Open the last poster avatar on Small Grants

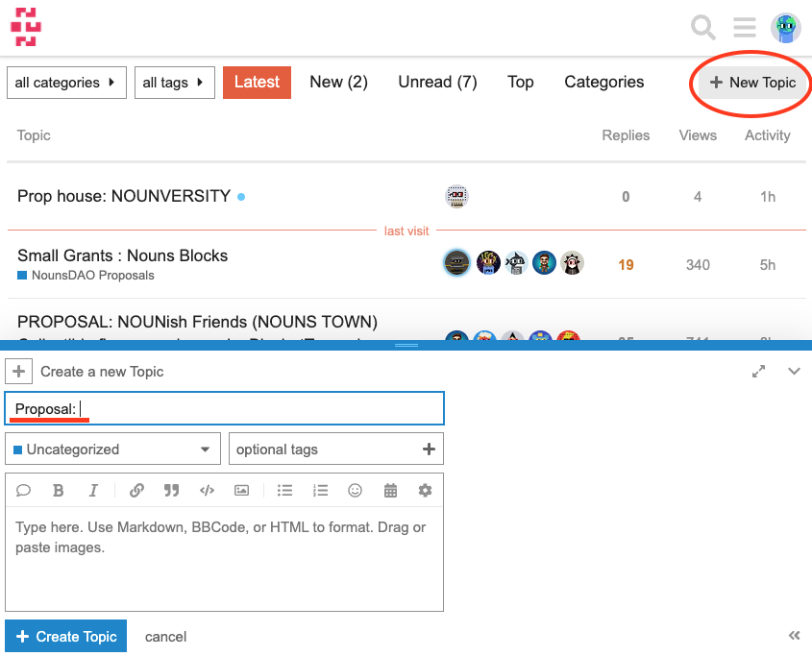[x=572, y=263]
